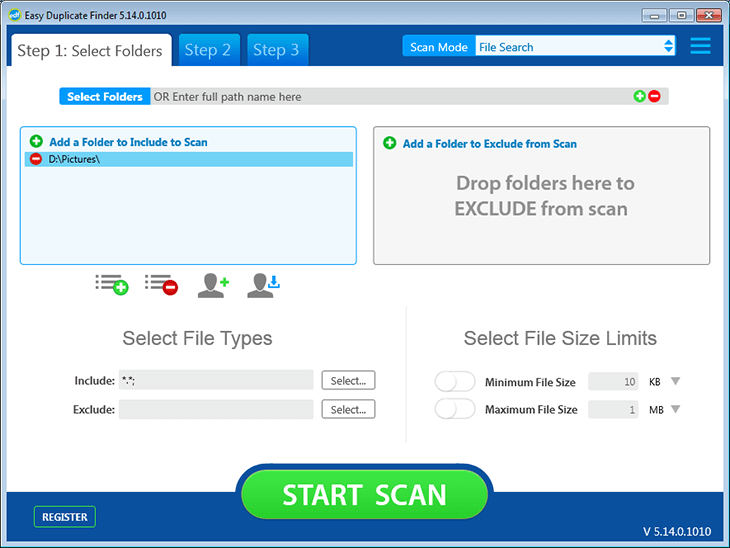Select the Step 1: Select Folders tab
Screen dimensions: 730x548
pos(91,50)
